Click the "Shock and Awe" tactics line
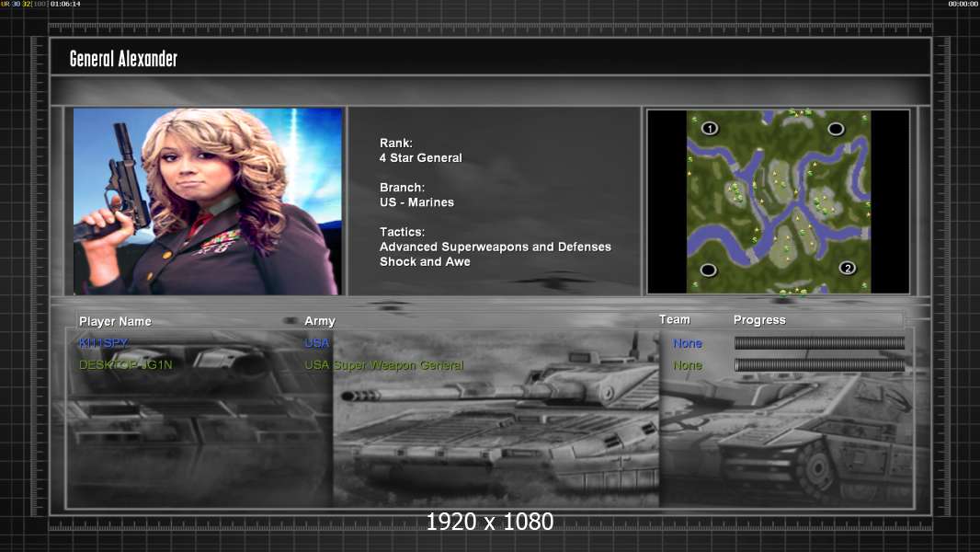This screenshot has width=980, height=552. 425,262
